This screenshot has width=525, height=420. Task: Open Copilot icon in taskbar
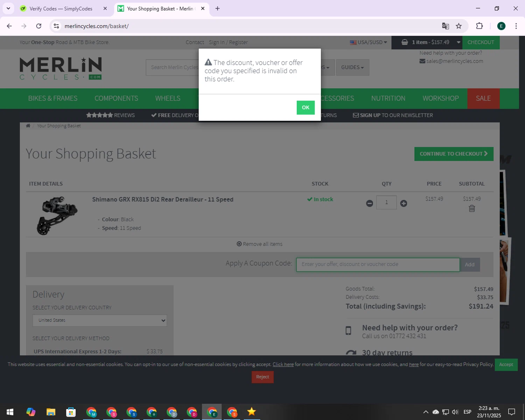pyautogui.click(x=31, y=412)
